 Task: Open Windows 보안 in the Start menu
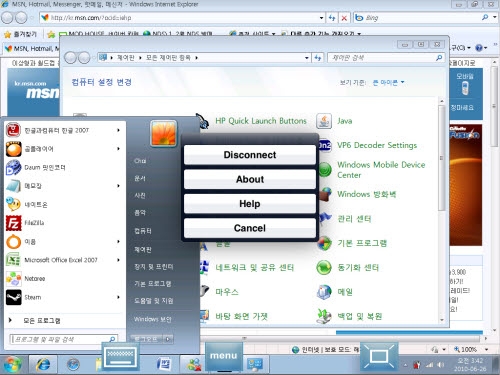pyautogui.click(x=153, y=319)
